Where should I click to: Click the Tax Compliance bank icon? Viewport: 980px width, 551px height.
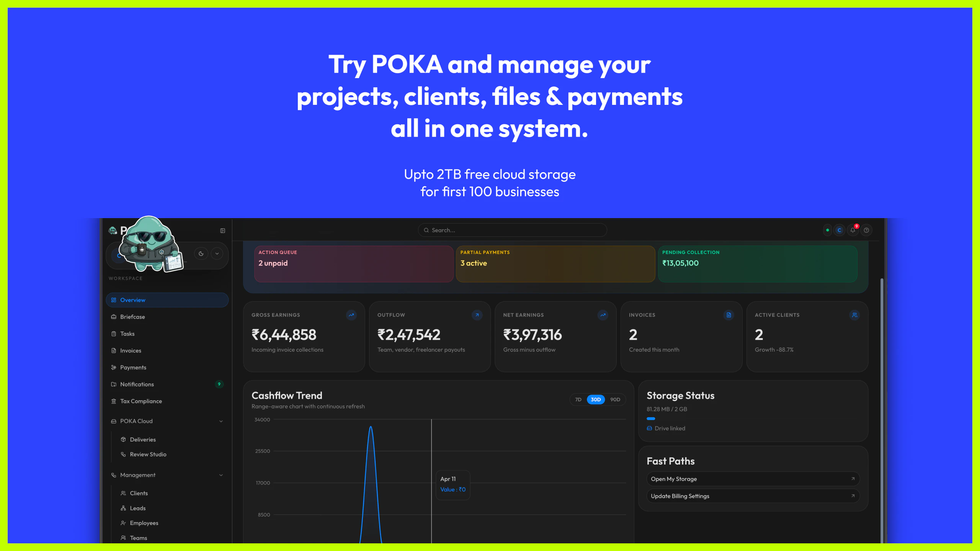tap(114, 401)
